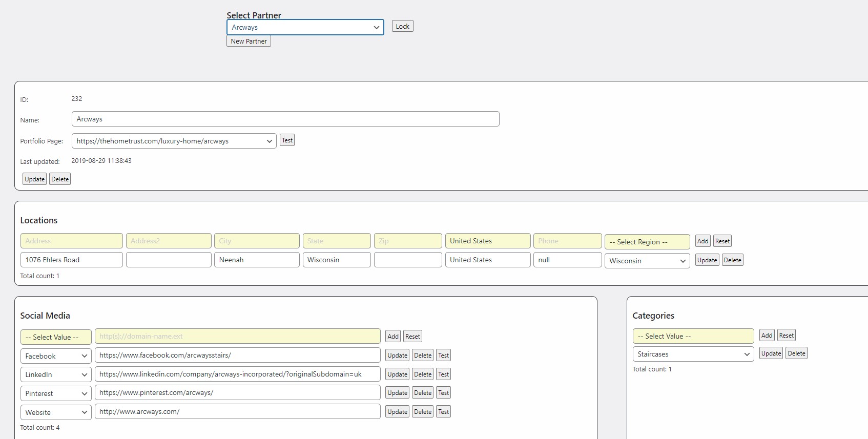868x439 pixels.
Task: Click Test in the Pinterest row
Action: [x=443, y=392]
